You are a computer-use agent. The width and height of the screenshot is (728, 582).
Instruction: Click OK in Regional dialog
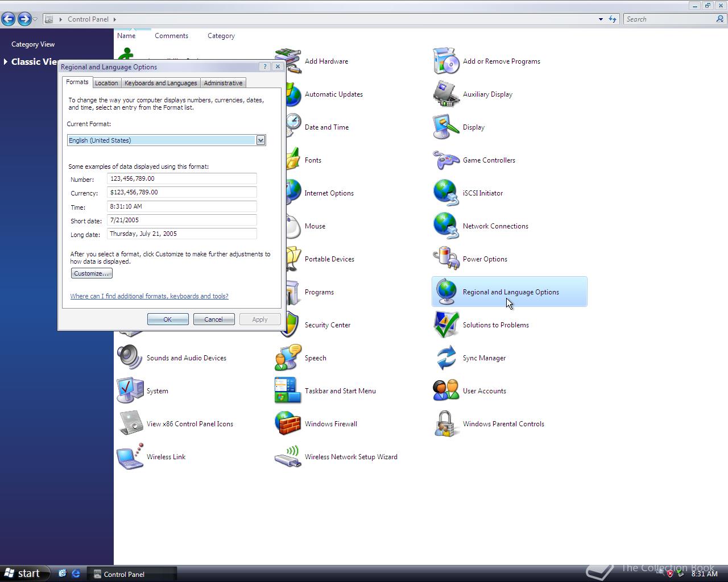point(168,319)
